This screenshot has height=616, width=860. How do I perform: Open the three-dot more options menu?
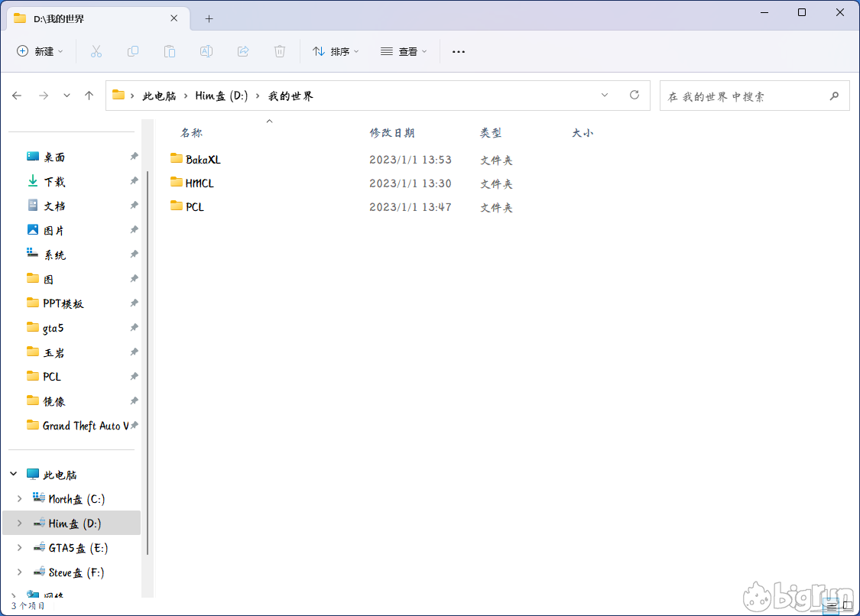tap(459, 51)
